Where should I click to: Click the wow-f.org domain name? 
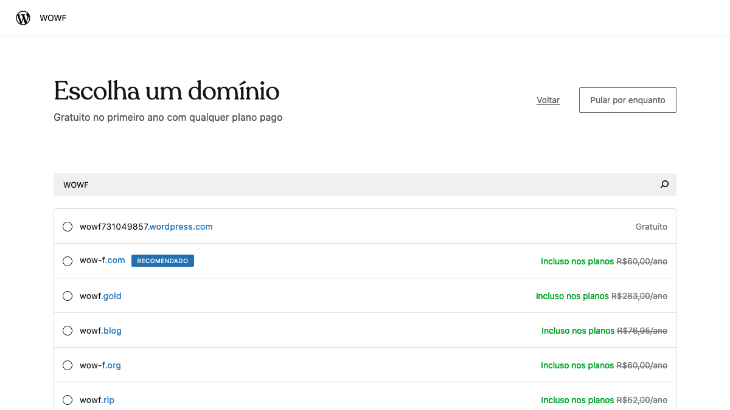pyautogui.click(x=100, y=365)
